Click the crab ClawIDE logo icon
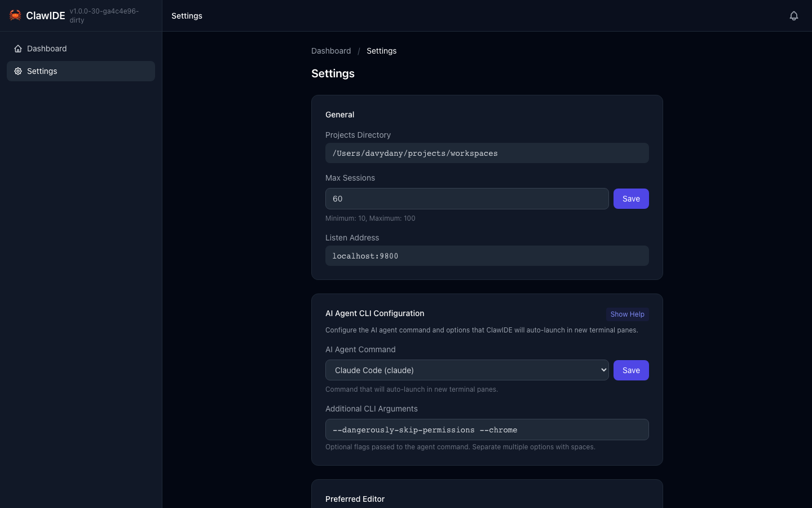 click(x=15, y=15)
